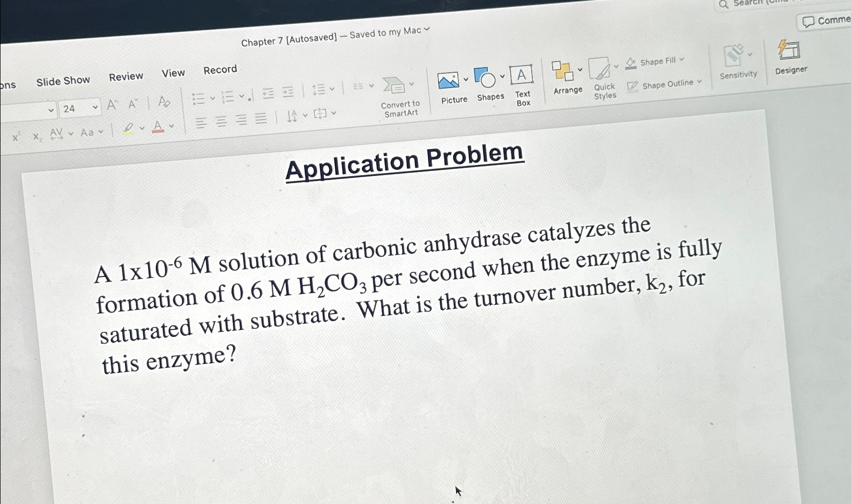
Task: Click the word 'carbonic' in slide text
Action: tap(375, 251)
